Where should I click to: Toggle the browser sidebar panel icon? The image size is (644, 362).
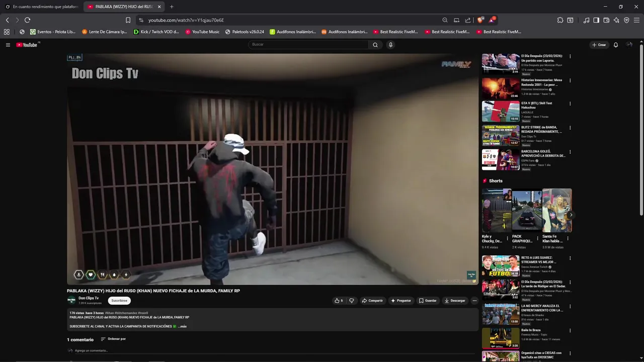coord(596,20)
